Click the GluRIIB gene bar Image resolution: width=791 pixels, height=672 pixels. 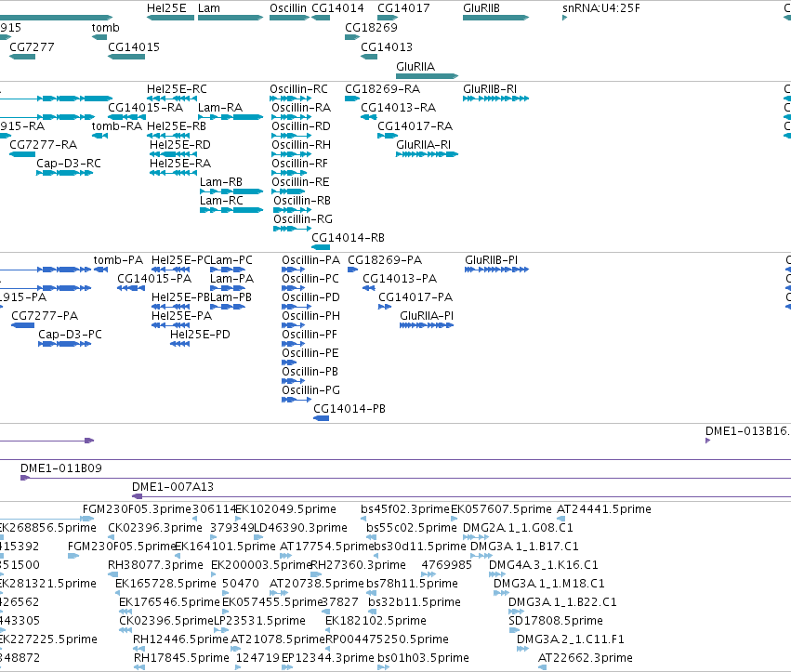[496, 18]
